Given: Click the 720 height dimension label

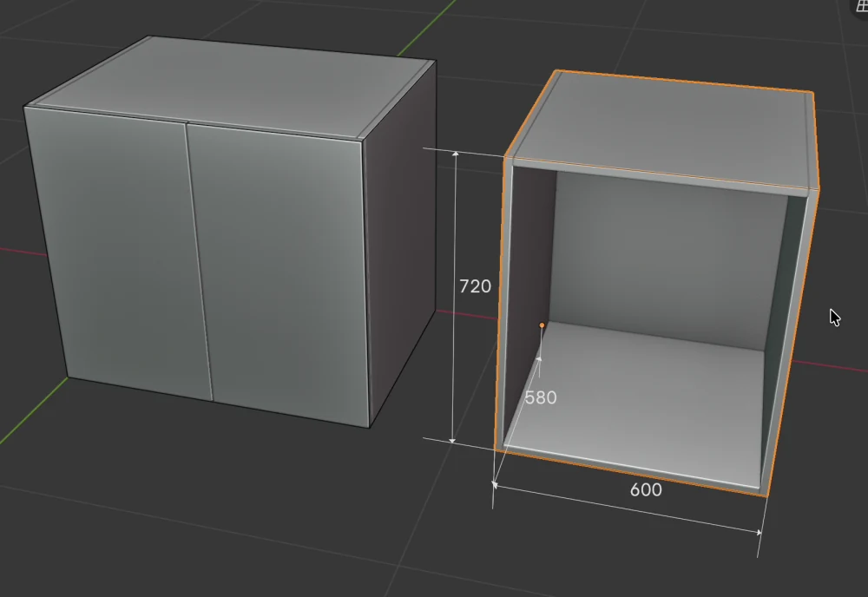Looking at the screenshot, I should pos(475,286).
